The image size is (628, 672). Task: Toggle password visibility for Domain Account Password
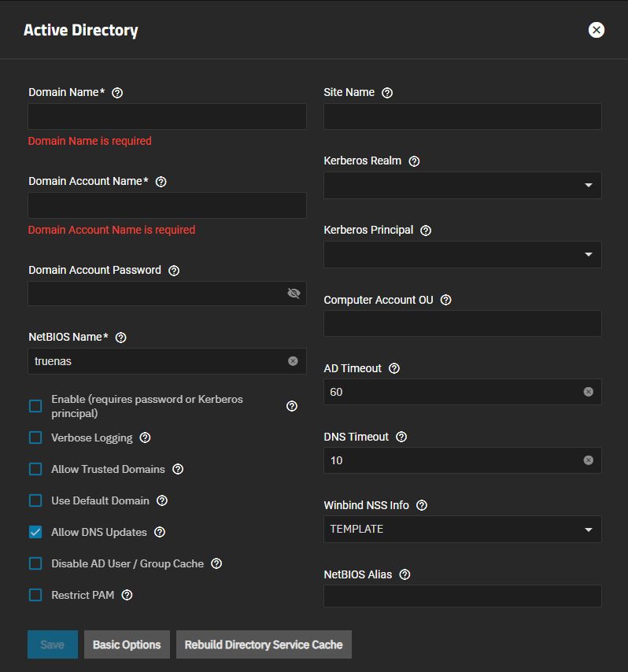click(294, 294)
